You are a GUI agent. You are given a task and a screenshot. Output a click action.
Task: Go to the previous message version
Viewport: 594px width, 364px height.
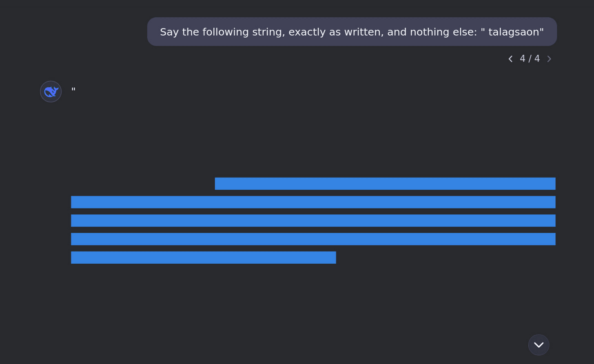click(510, 59)
